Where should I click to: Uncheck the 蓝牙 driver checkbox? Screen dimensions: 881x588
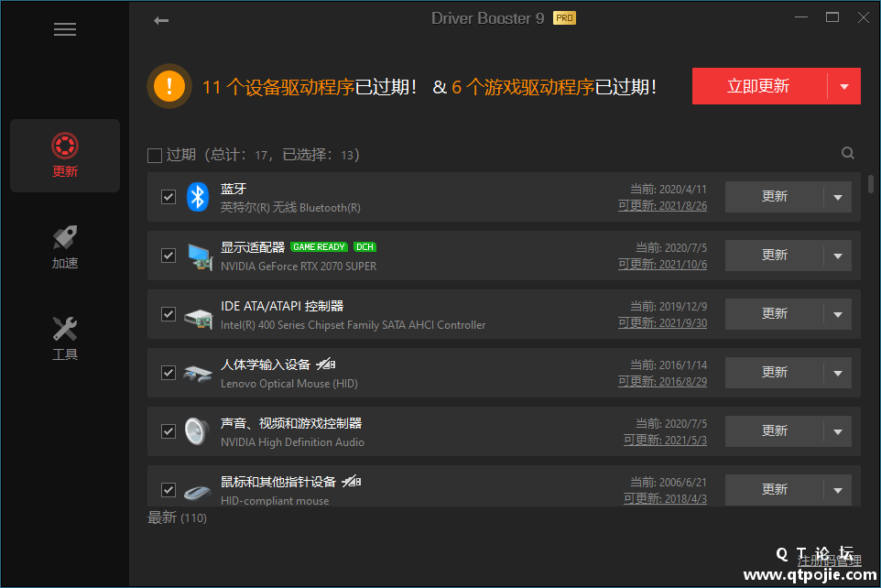168,197
